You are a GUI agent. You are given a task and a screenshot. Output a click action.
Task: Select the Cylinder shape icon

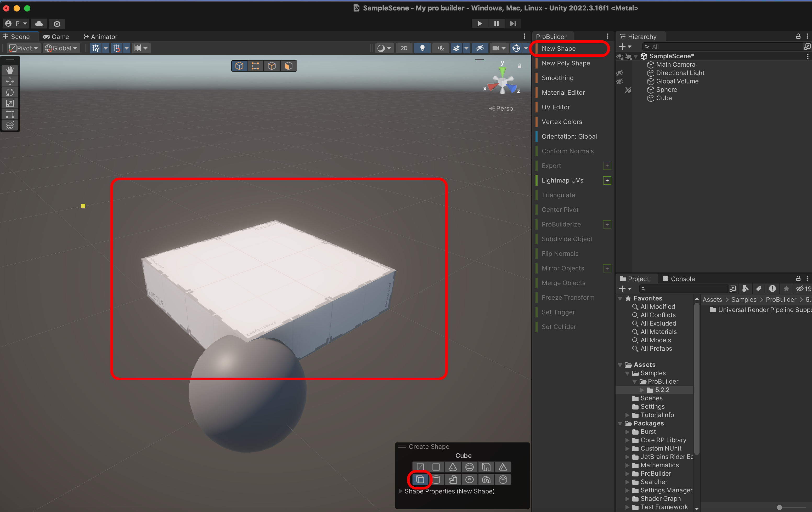click(x=436, y=480)
